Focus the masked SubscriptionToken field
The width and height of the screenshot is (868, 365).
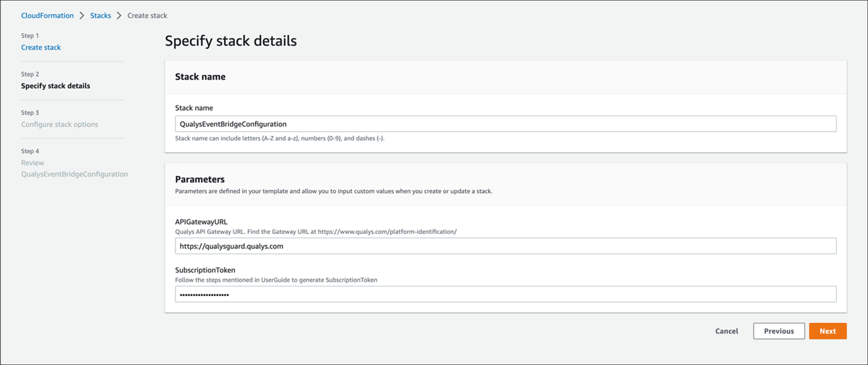[x=505, y=294]
